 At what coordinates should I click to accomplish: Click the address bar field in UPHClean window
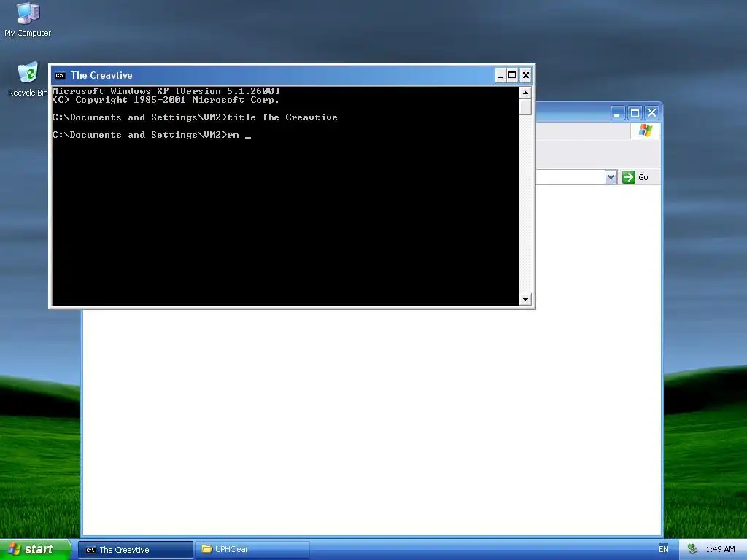click(570, 177)
